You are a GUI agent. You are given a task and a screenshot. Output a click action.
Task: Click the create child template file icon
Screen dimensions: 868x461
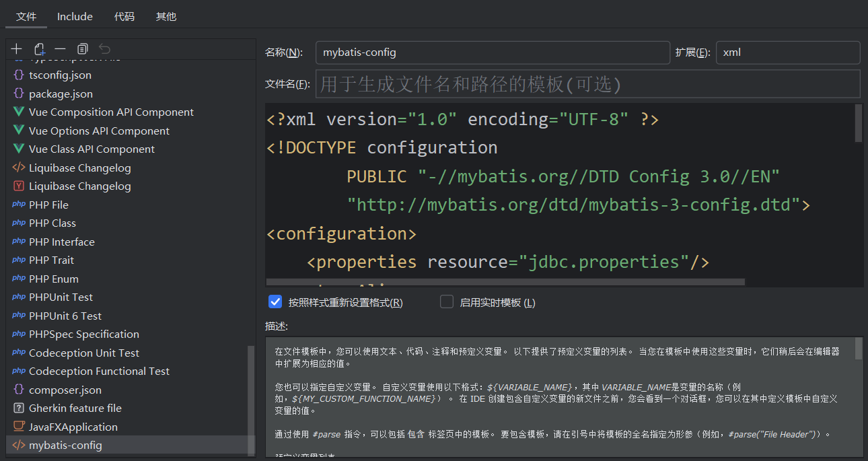coord(39,49)
